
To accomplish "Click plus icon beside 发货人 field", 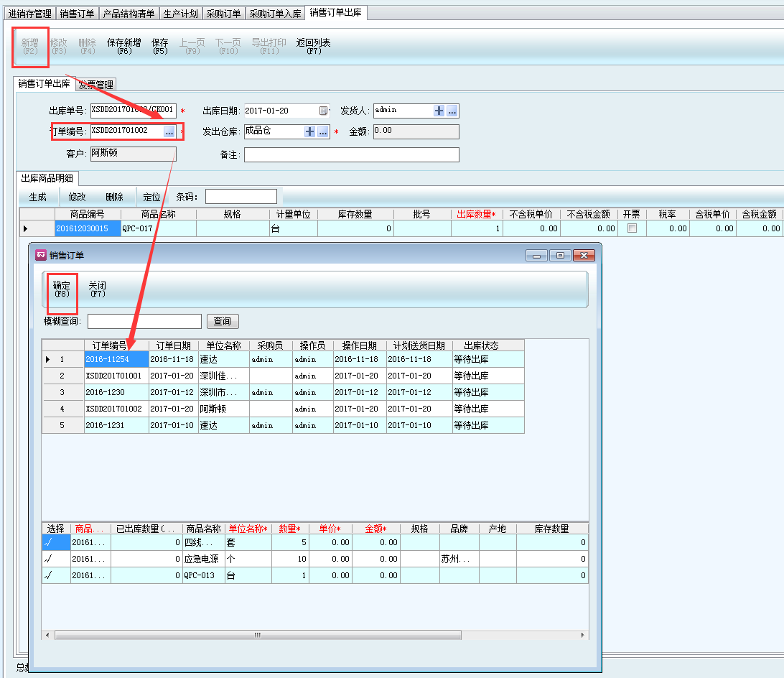I will 439,111.
